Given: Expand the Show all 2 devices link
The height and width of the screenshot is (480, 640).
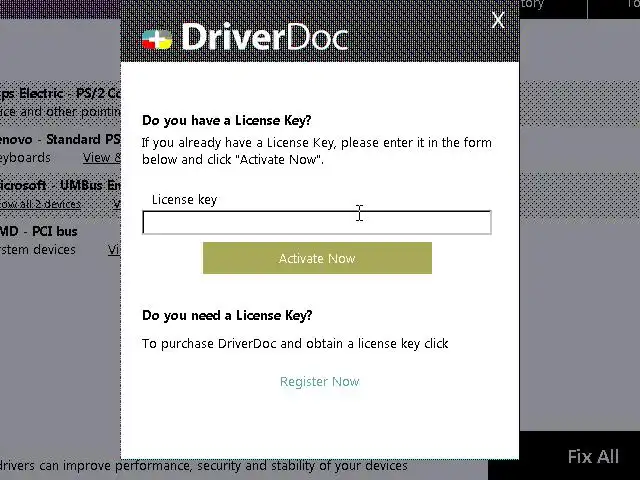Looking at the screenshot, I should click(x=40, y=204).
